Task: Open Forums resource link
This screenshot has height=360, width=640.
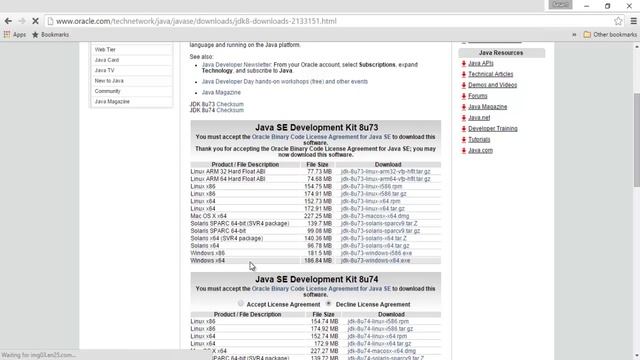Action: (478, 96)
